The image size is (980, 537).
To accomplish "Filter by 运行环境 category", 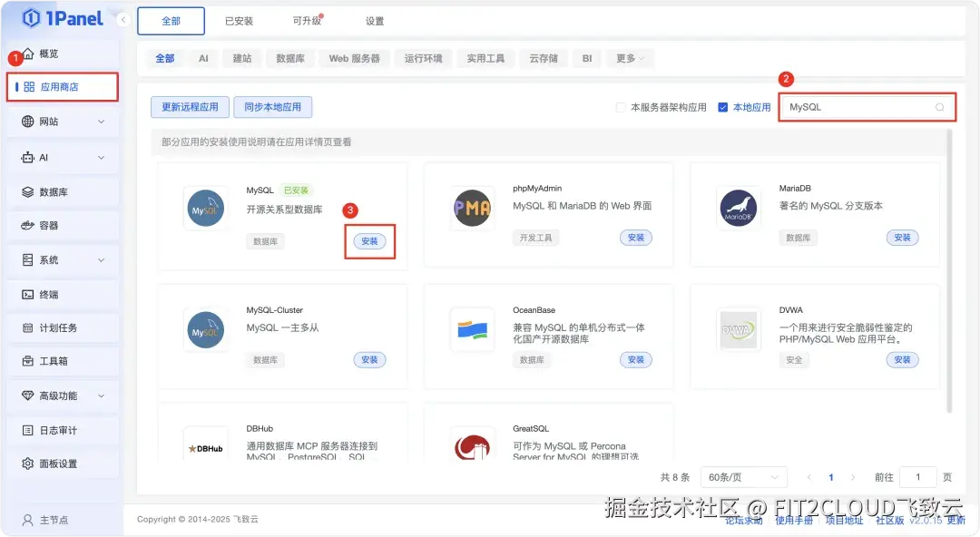I will pyautogui.click(x=423, y=58).
